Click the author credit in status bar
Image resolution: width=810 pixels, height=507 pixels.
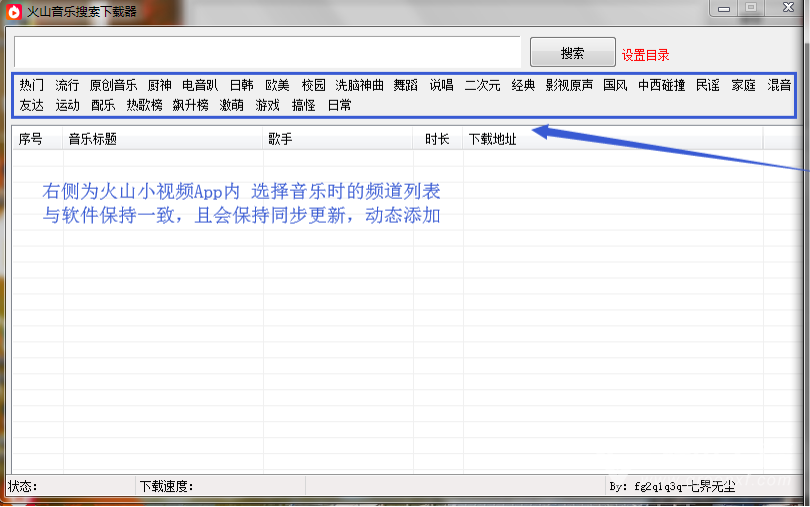pyautogui.click(x=672, y=486)
